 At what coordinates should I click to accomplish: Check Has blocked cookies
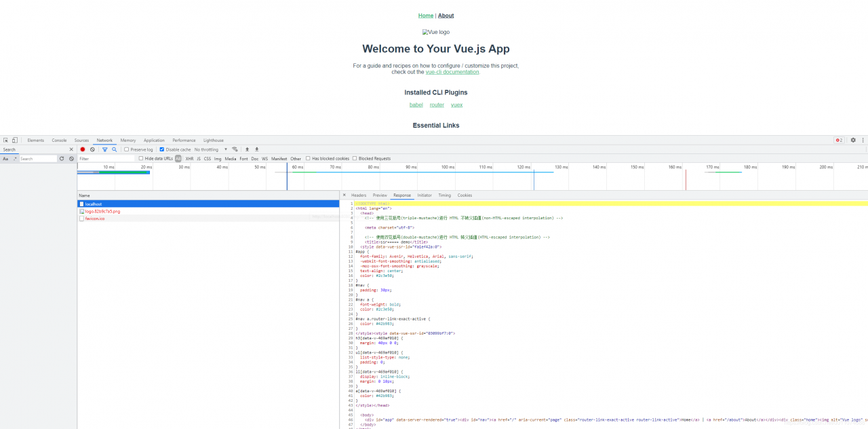[x=308, y=158]
